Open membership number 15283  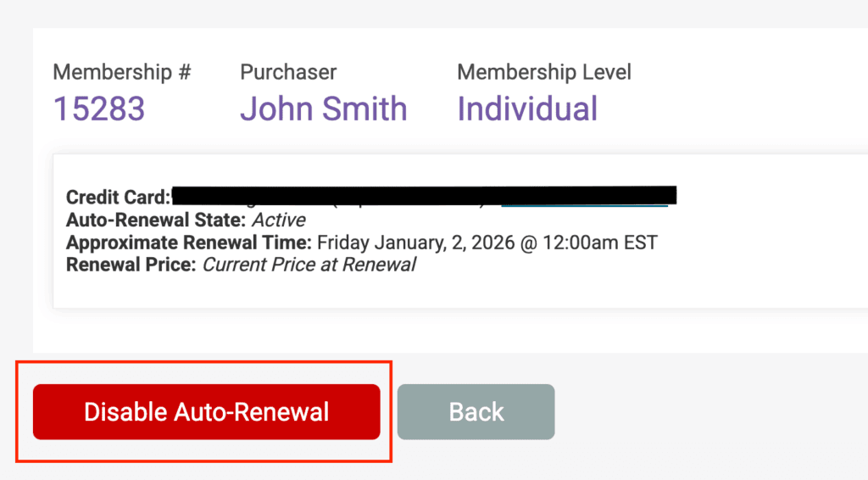99,109
